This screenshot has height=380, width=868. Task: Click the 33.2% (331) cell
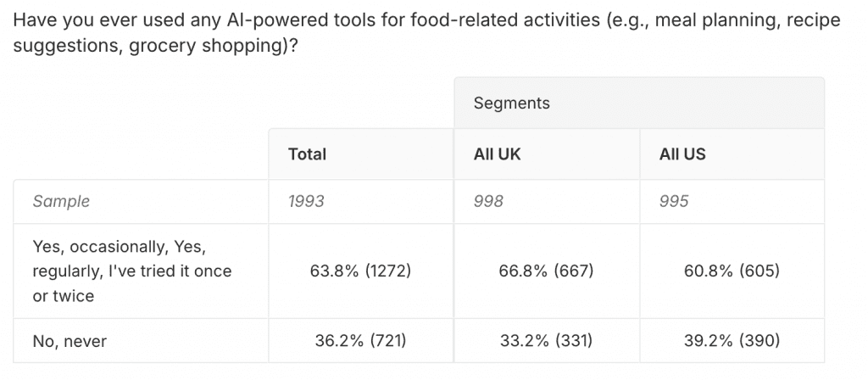coord(546,342)
